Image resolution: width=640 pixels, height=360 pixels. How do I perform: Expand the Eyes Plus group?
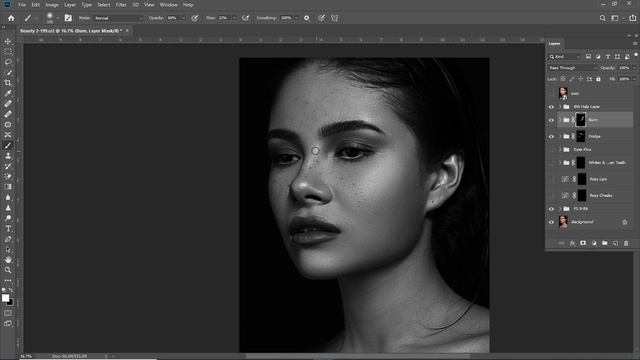click(560, 150)
